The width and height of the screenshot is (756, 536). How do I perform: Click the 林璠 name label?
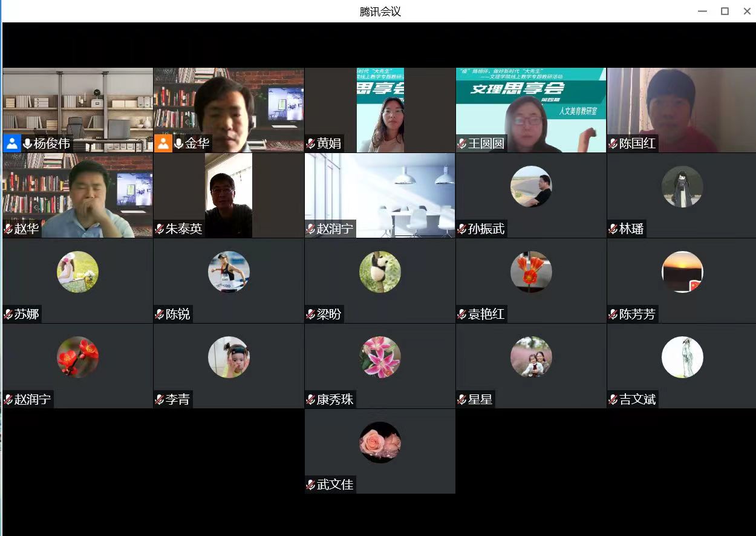(x=631, y=229)
